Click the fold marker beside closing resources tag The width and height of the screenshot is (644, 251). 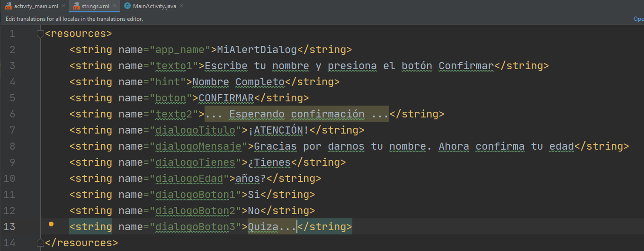40,243
